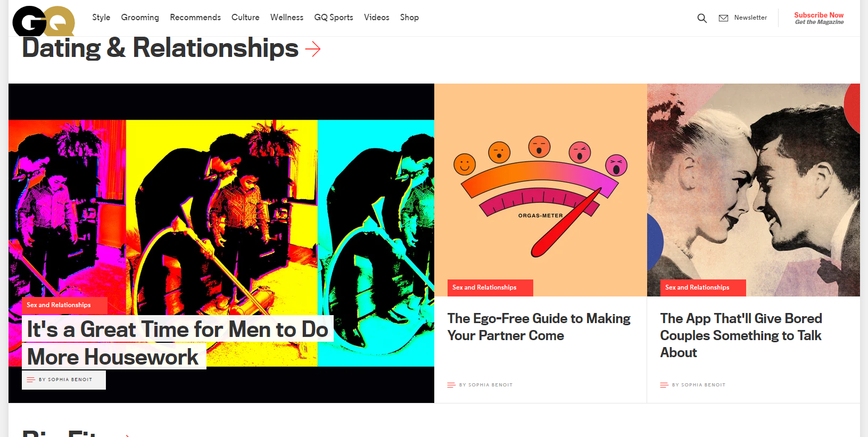Screen dimensions: 868x437
Task: Open the search magnifier icon
Action: pyautogui.click(x=702, y=18)
